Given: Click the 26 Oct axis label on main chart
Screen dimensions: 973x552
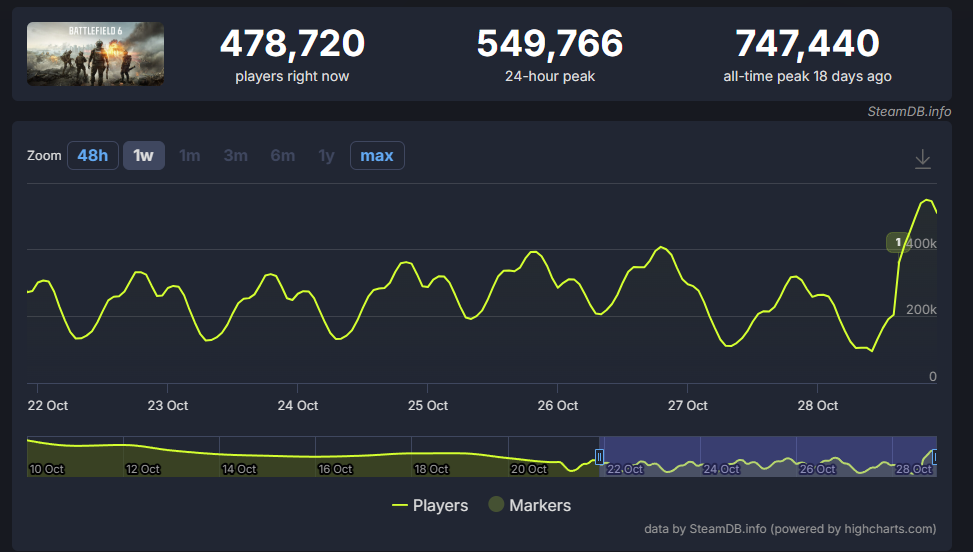Looking at the screenshot, I should tap(558, 406).
